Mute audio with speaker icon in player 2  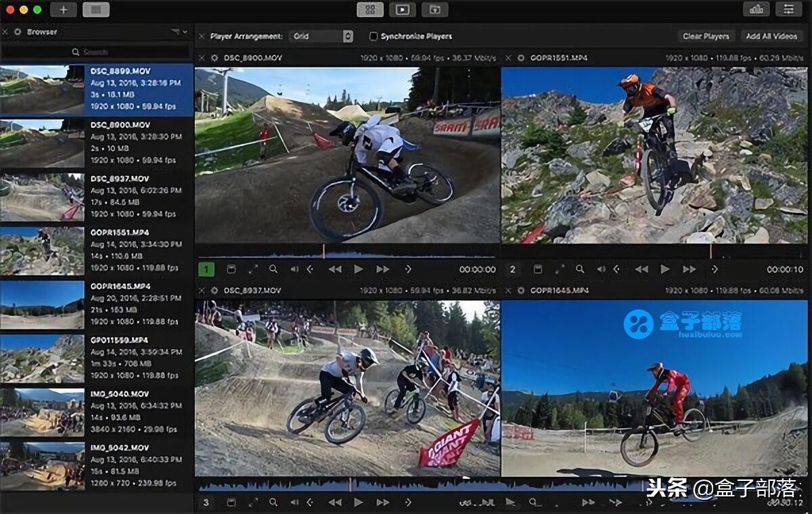pyautogui.click(x=601, y=269)
